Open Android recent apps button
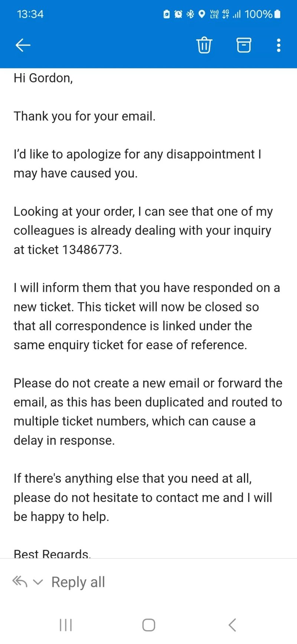The image size is (297, 644). pyautogui.click(x=66, y=625)
